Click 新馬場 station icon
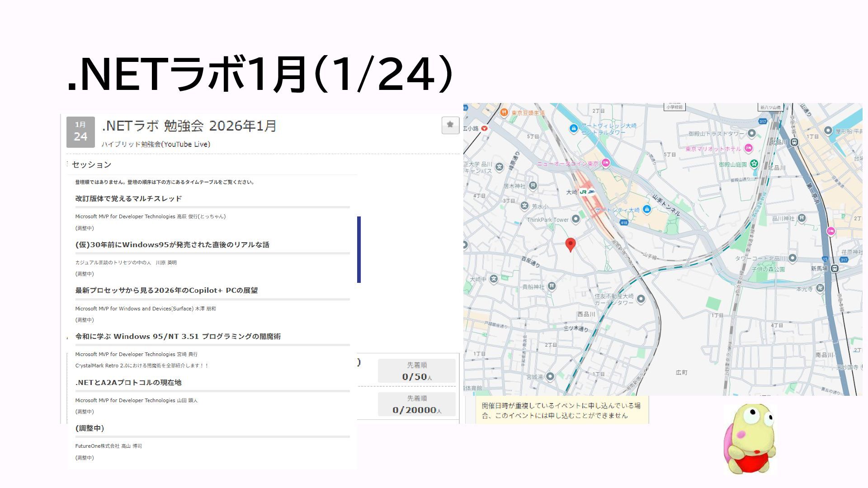Image resolution: width=868 pixels, height=488 pixels. tap(835, 268)
